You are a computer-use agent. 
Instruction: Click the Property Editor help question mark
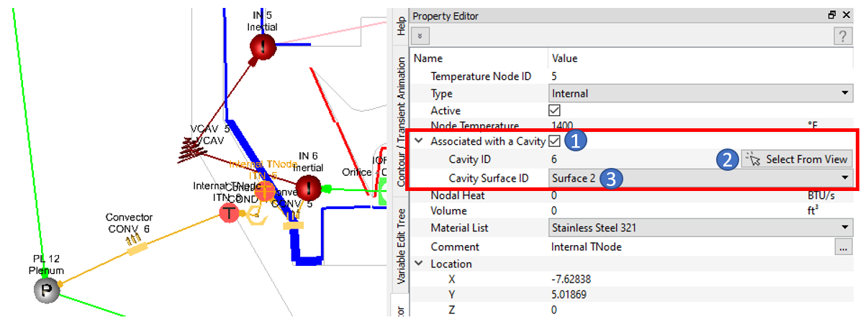(843, 36)
